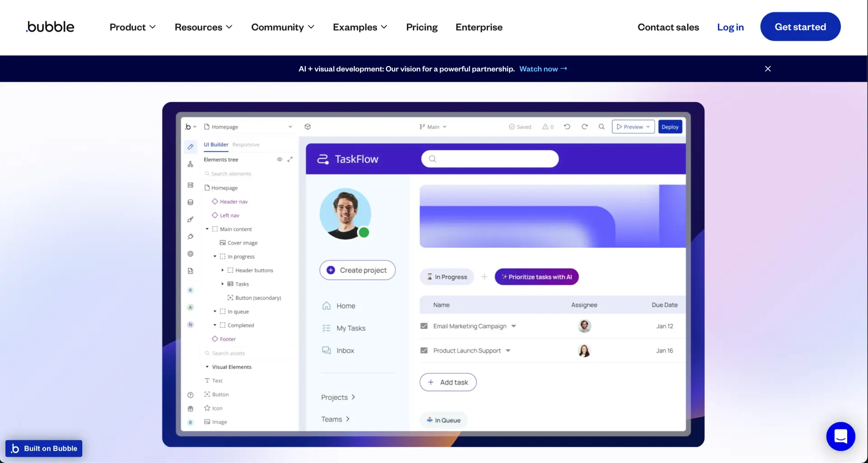Click the 3D cube icon near Homepage
The width and height of the screenshot is (868, 463).
point(307,127)
